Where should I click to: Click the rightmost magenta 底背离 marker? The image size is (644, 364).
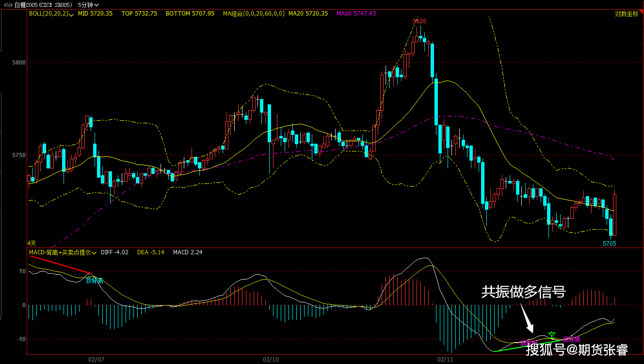click(571, 339)
